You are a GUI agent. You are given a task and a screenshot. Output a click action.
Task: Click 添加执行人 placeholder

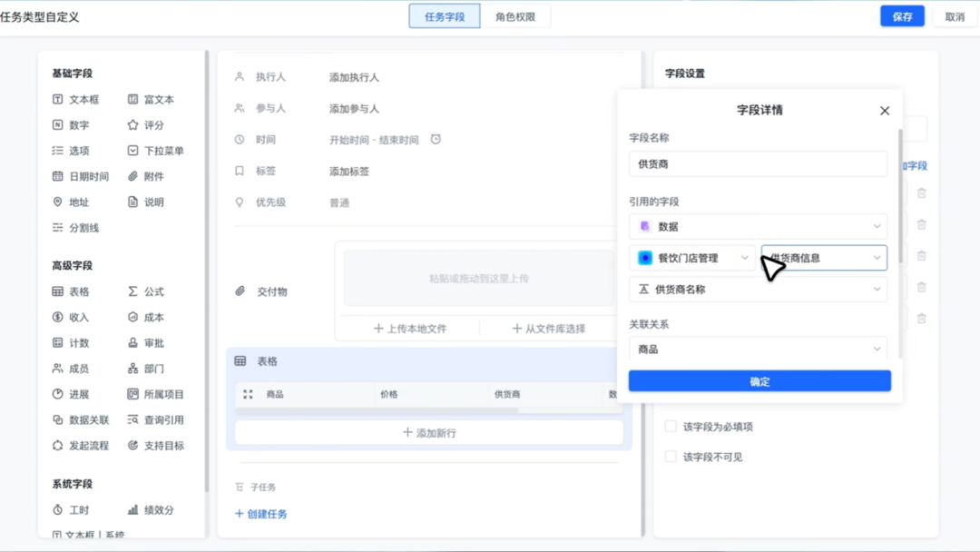(355, 77)
